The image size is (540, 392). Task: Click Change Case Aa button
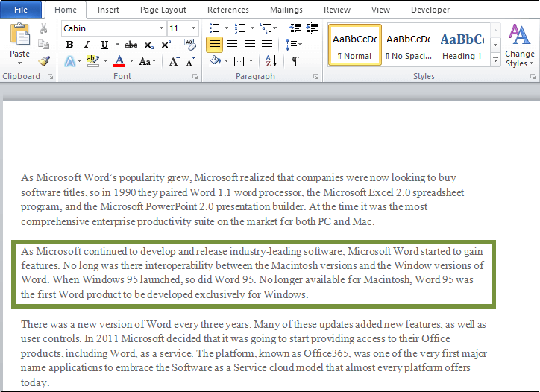(x=148, y=62)
